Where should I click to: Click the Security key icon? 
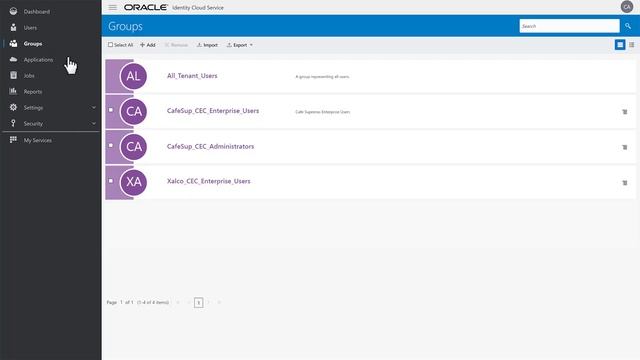[x=13, y=123]
